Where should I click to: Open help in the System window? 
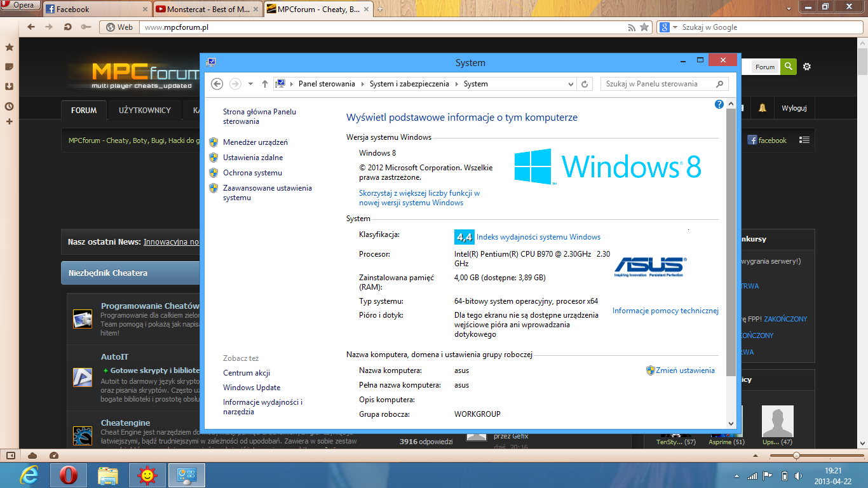point(719,104)
